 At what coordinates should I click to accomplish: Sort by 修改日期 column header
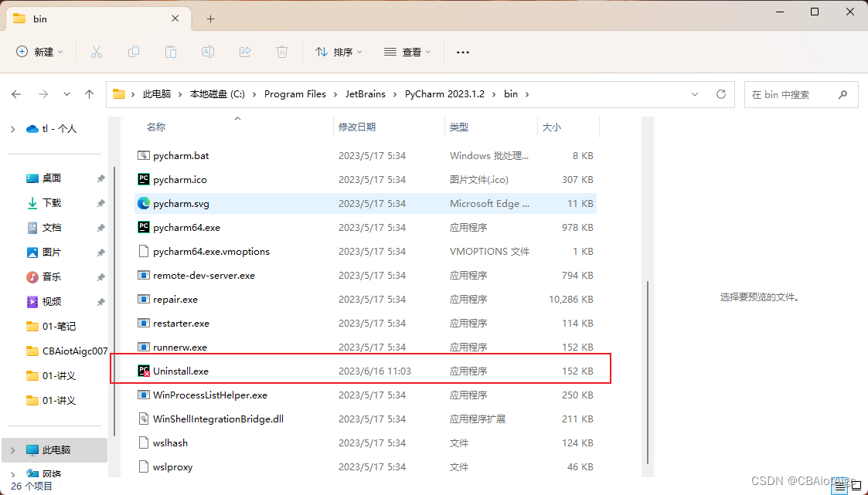[x=357, y=127]
